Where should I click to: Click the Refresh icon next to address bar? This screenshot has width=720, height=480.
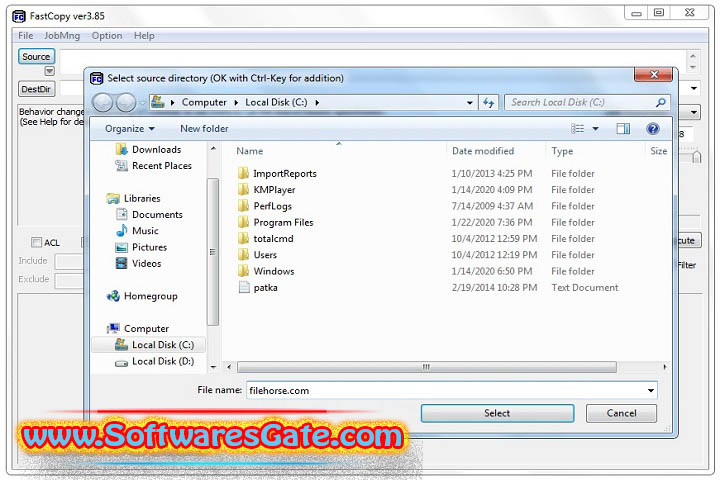pos(489,102)
